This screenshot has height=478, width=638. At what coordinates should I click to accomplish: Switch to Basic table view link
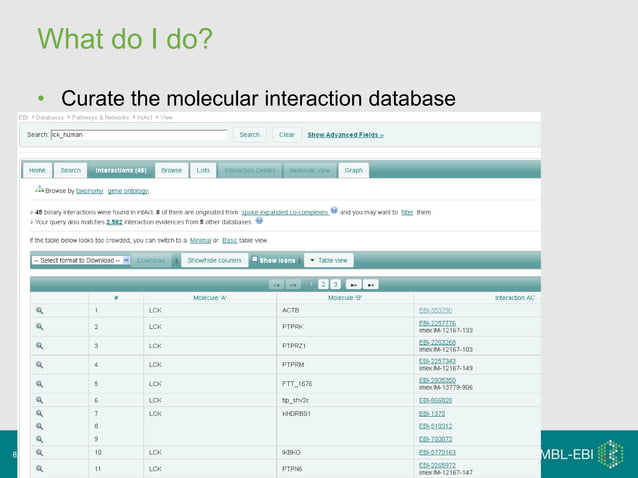(x=229, y=240)
